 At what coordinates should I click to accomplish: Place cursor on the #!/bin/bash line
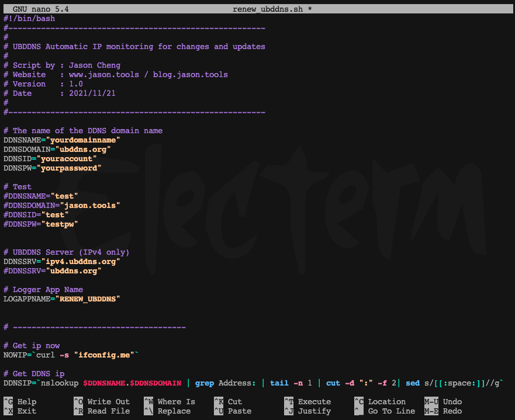(29, 18)
